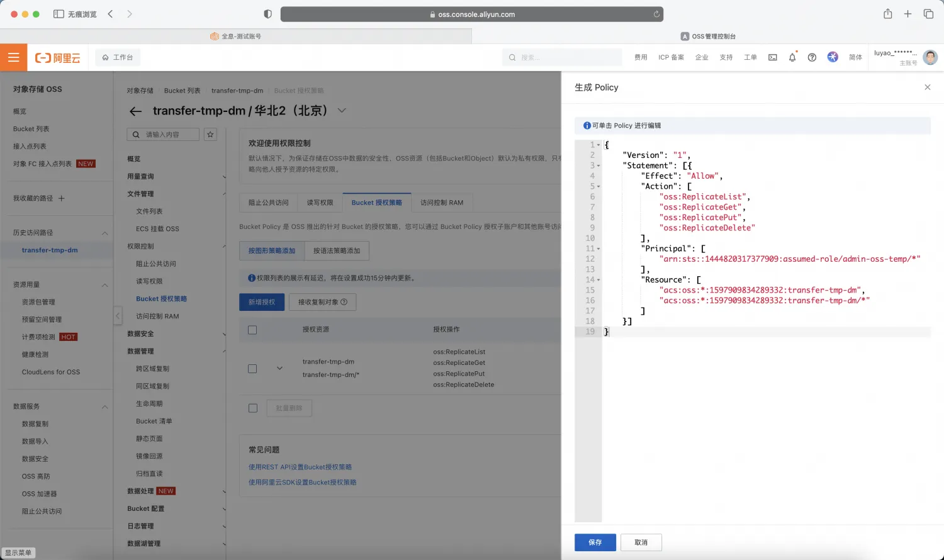
Task: Reload the page in address bar
Action: pyautogui.click(x=656, y=14)
